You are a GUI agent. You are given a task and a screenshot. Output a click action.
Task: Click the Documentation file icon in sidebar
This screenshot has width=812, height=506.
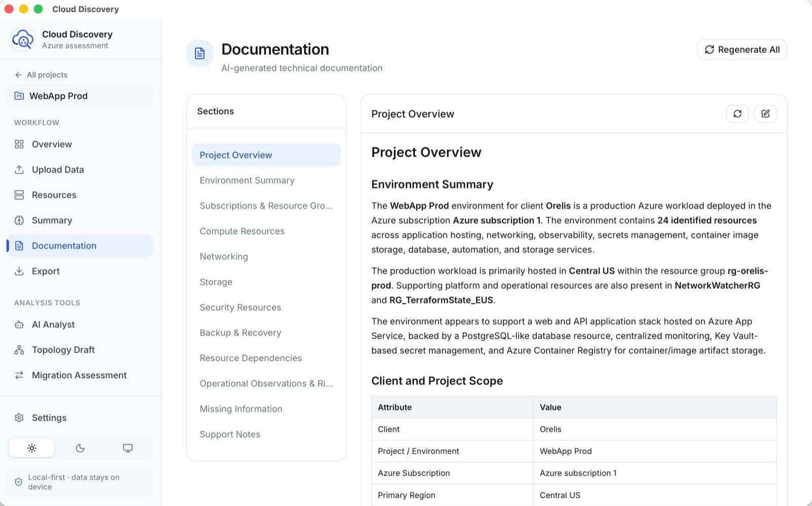tap(19, 245)
